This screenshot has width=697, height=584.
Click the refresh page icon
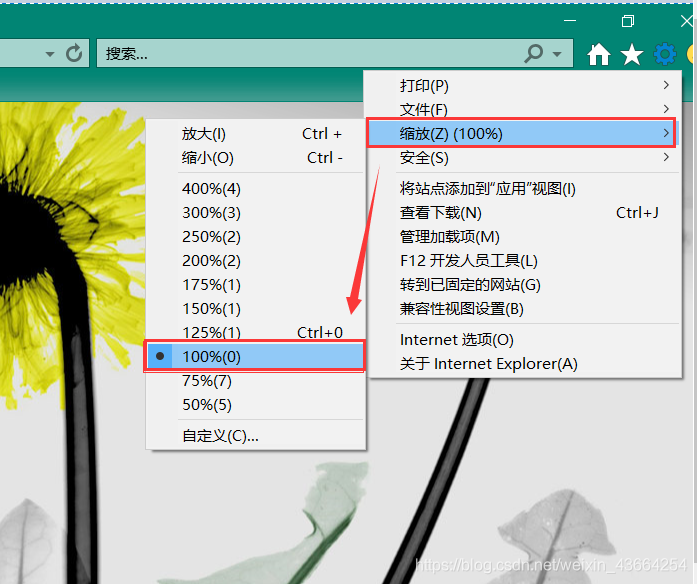click(74, 53)
